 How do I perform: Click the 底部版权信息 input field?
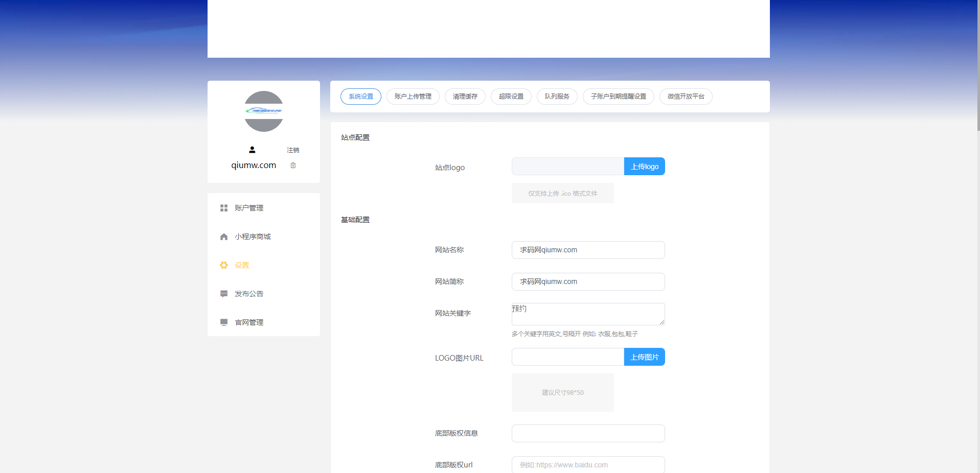pos(588,434)
